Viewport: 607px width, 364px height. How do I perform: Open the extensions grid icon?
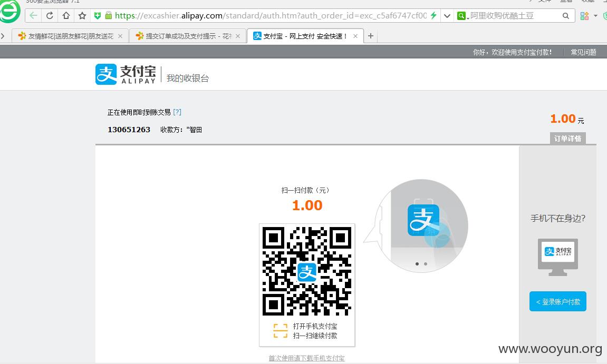point(584,16)
